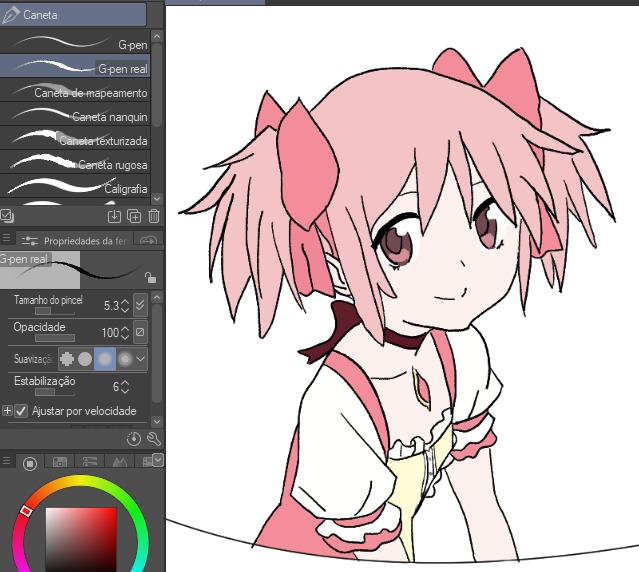Switch to Color Set tab

(60, 462)
